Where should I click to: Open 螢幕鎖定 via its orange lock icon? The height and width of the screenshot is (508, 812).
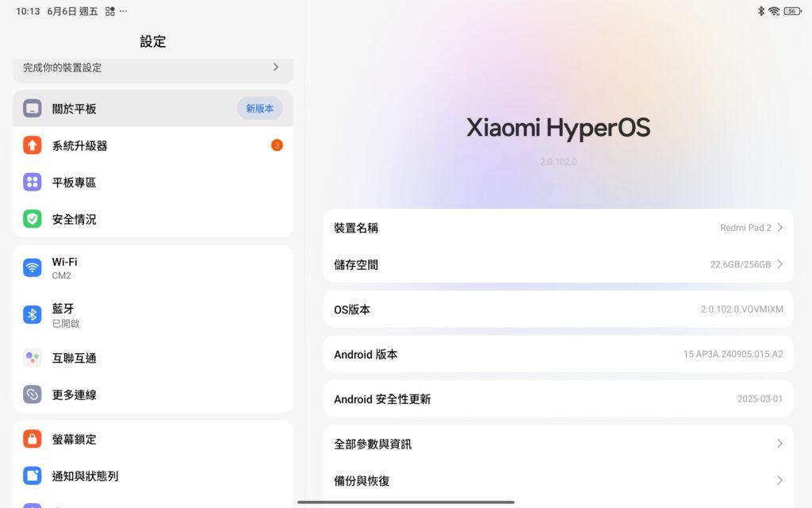(x=32, y=439)
